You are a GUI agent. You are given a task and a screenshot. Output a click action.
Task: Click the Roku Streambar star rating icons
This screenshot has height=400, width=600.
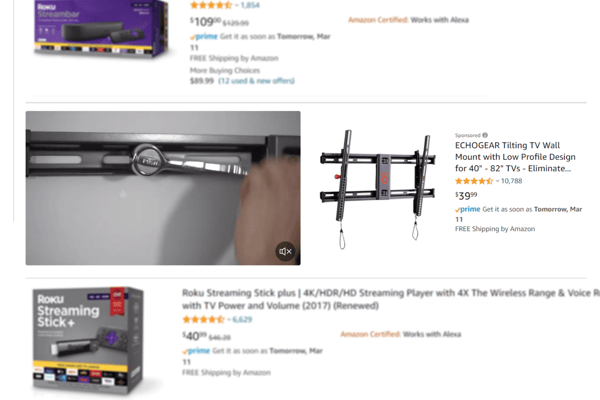point(211,5)
